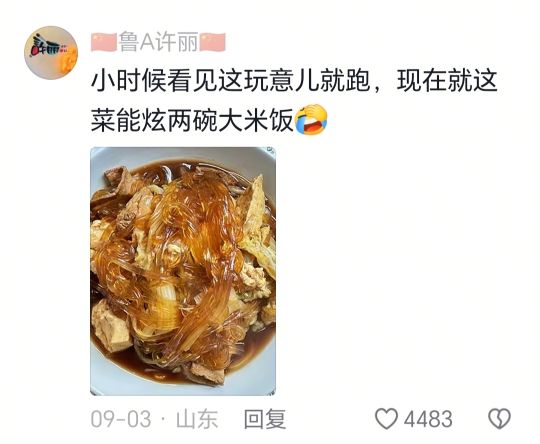540x444 pixels.
Task: Dislike the comment via broken heart icon
Action: coord(499,419)
